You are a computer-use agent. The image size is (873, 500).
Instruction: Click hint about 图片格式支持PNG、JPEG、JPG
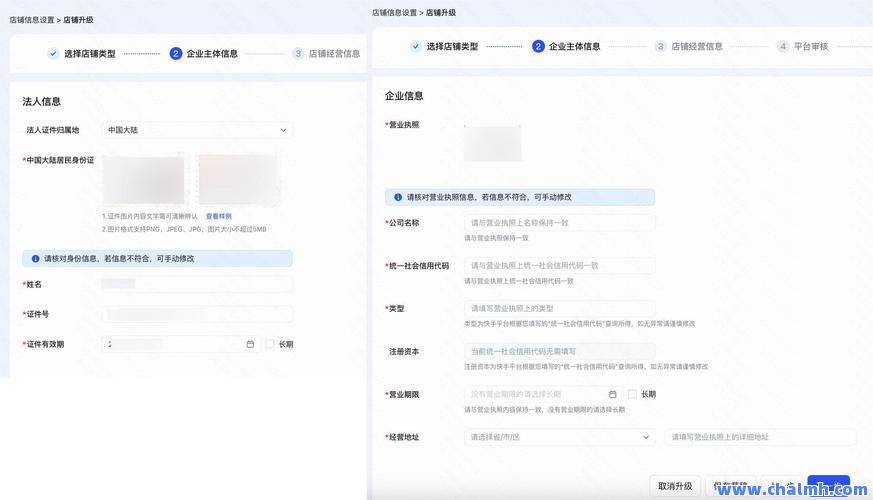coord(184,229)
